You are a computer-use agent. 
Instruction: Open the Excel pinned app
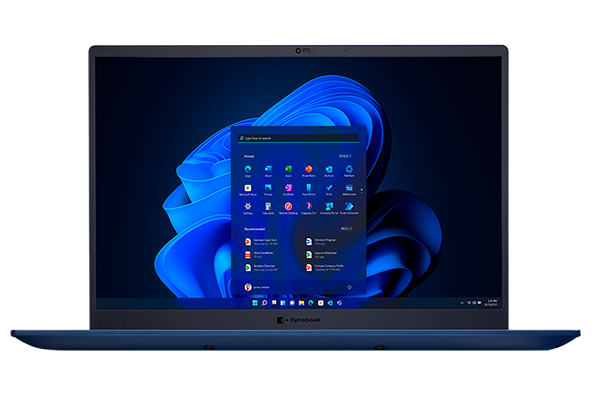click(x=287, y=168)
